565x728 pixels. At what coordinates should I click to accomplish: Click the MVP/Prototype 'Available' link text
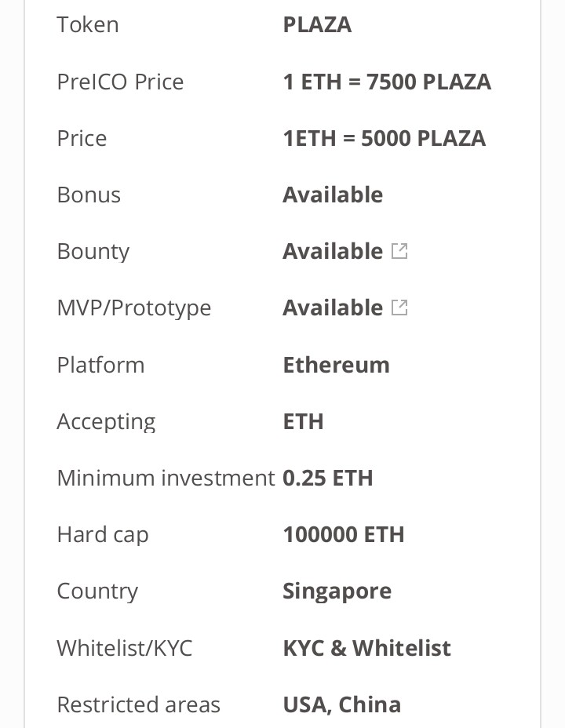click(333, 308)
